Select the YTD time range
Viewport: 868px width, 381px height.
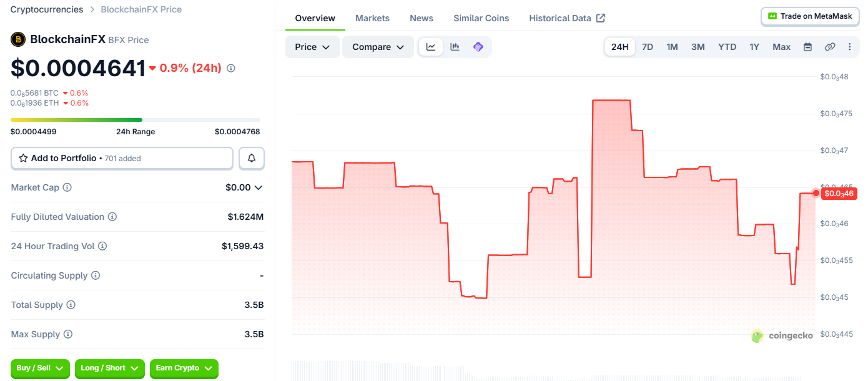coord(727,47)
